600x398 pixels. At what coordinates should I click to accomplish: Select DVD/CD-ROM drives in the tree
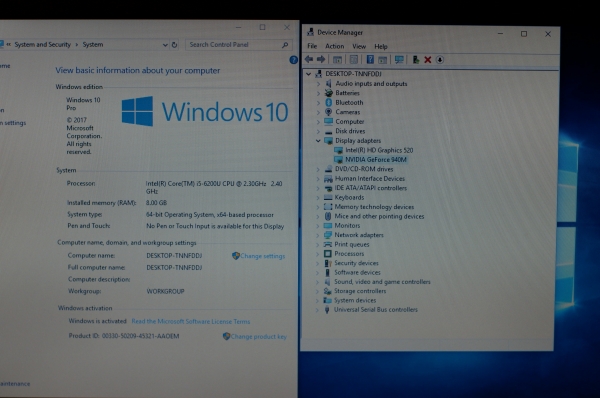[x=364, y=169]
